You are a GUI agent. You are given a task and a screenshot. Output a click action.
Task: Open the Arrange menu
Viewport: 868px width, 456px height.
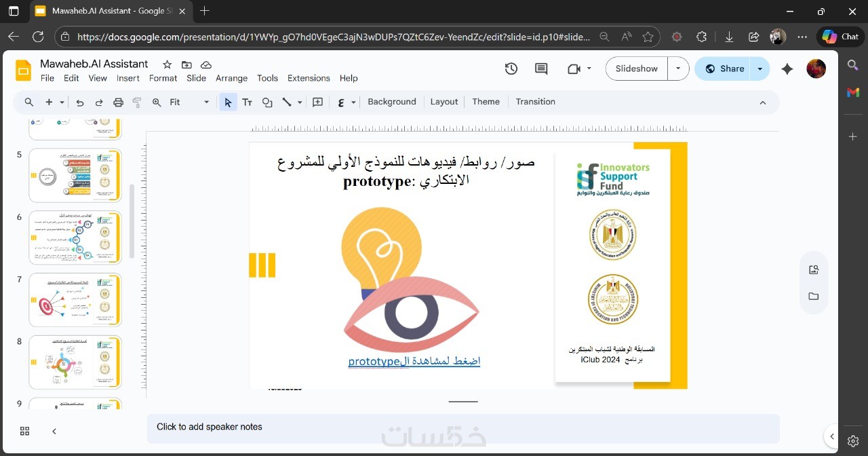pyautogui.click(x=232, y=78)
